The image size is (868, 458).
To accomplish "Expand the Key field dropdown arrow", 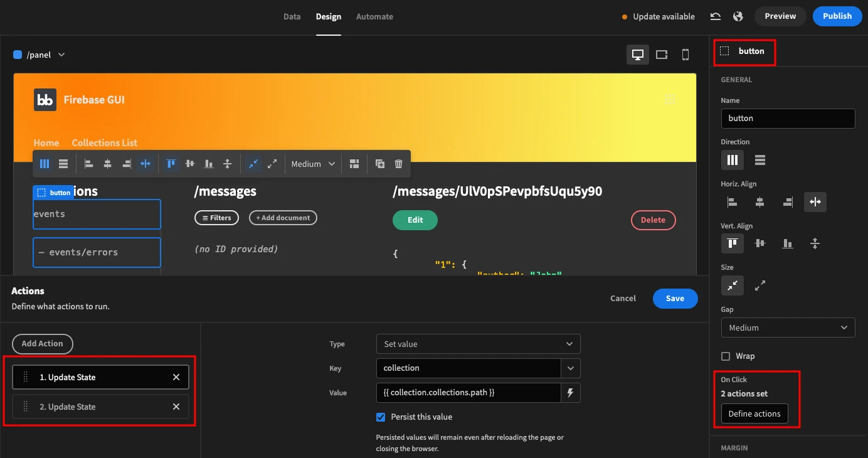I will coord(570,368).
